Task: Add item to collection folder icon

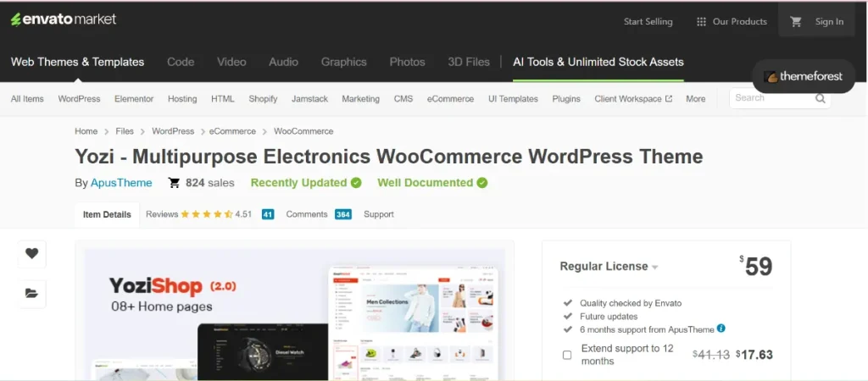Action: pyautogui.click(x=32, y=294)
